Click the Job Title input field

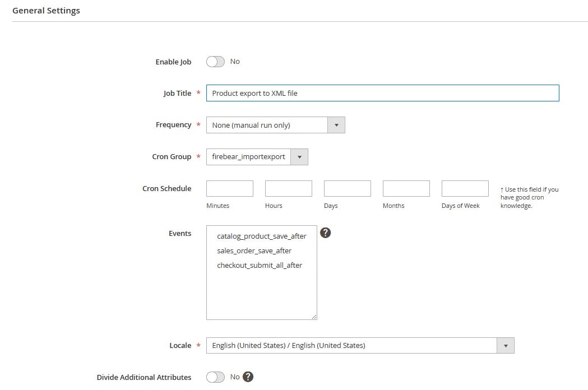click(x=382, y=93)
